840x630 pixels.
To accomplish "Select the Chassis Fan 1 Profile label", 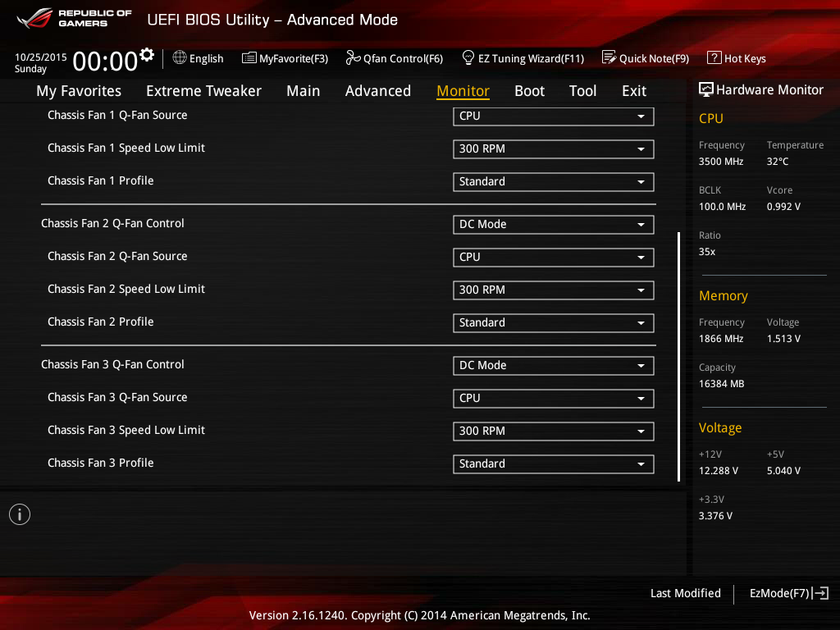I will 101,180.
